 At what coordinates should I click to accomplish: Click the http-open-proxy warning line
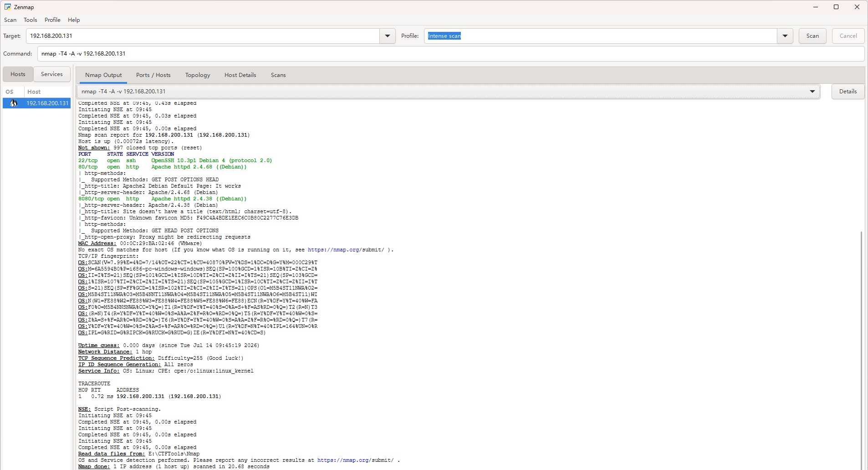click(x=164, y=237)
